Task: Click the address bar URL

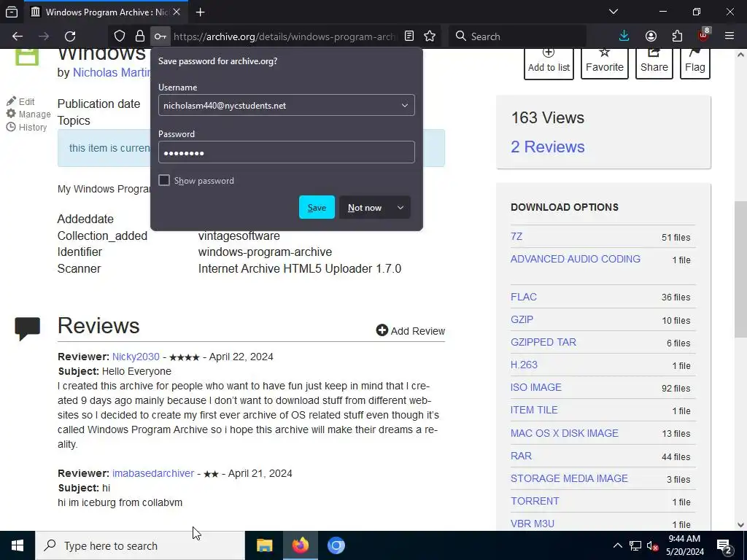Action: coord(284,36)
